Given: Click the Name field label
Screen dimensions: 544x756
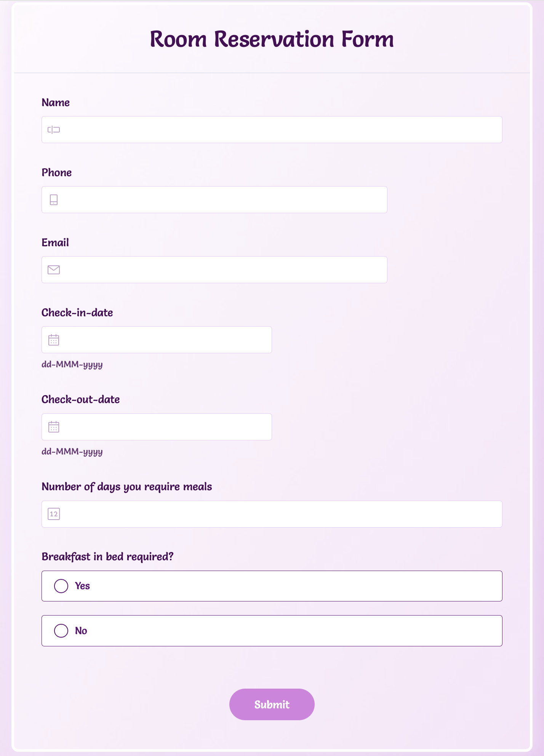Looking at the screenshot, I should 56,102.
